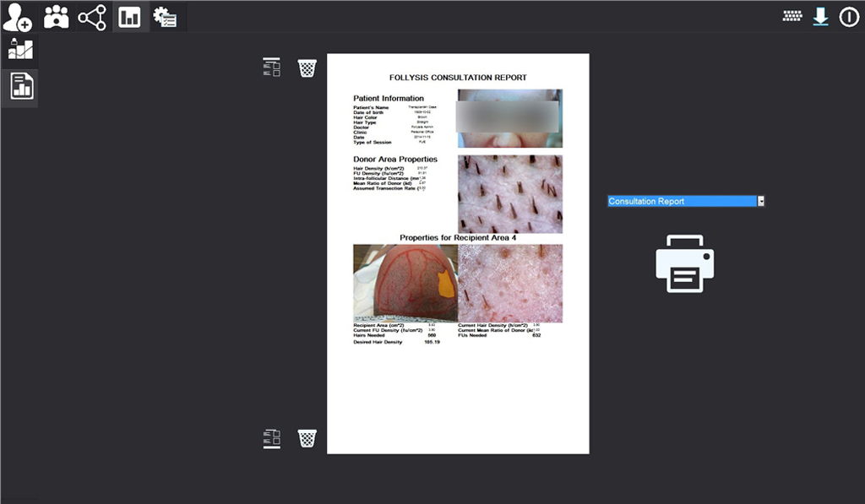Click the donor area hair close-up image
The height and width of the screenshot is (504, 865).
tap(509, 193)
